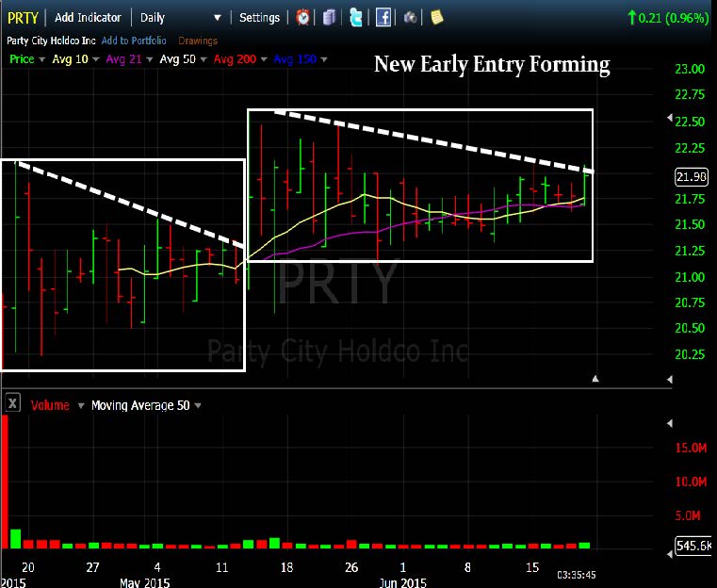
Task: Select the Avg 200 indicator label
Action: coord(235,59)
